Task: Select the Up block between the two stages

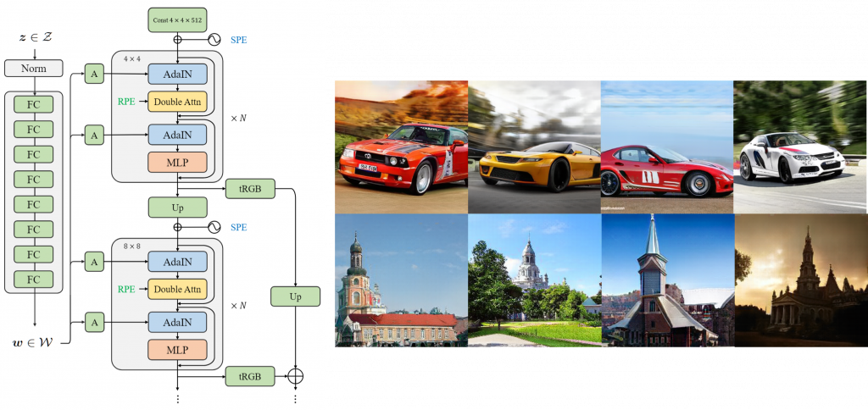Action: click(x=177, y=208)
